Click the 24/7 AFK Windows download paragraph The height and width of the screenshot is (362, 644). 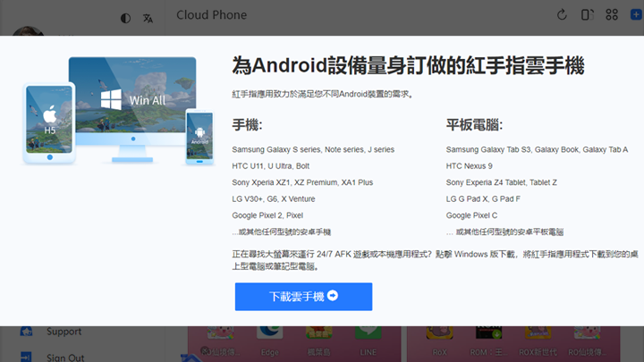(435, 260)
